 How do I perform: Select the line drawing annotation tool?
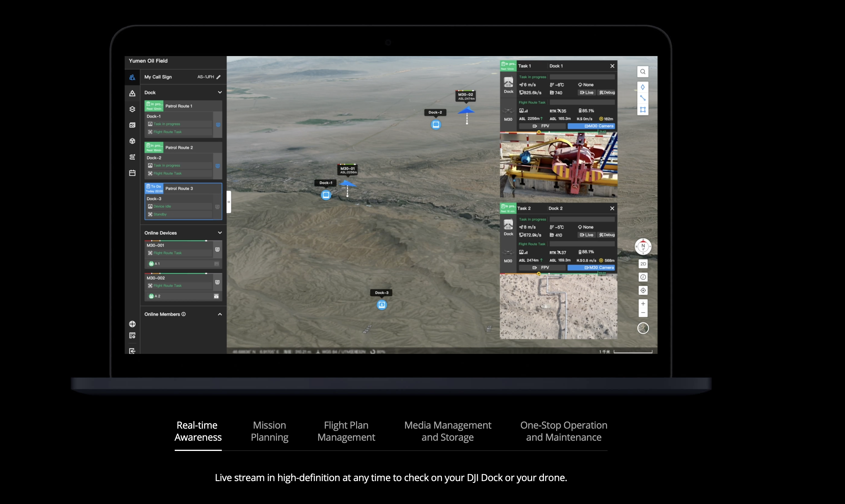point(643,98)
